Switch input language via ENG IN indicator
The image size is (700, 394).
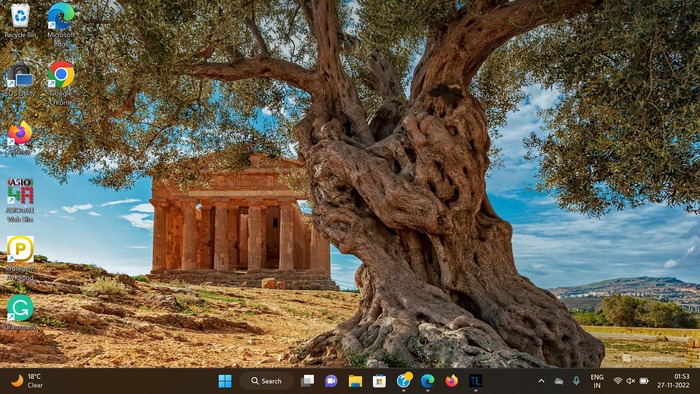point(597,381)
